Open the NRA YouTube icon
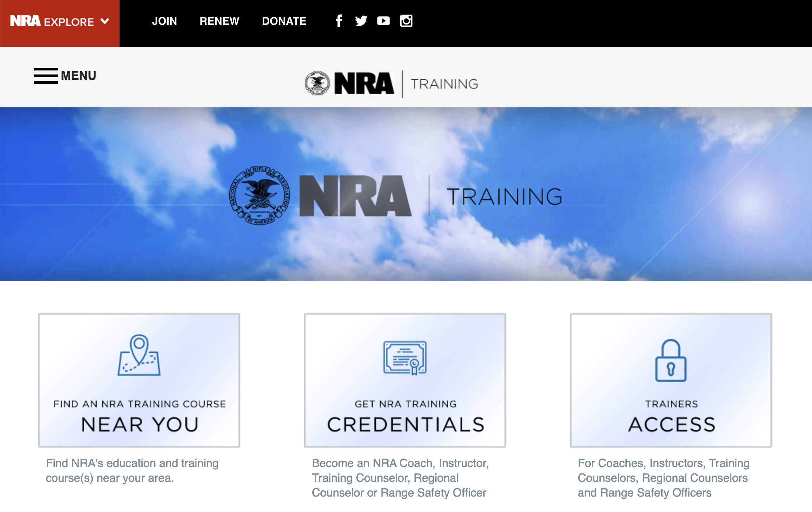This screenshot has width=812, height=512. click(384, 21)
